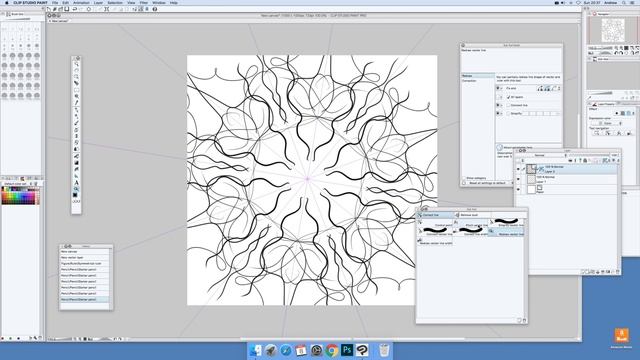The image size is (640, 360).
Task: Click the New canvas document tab
Action: point(59,21)
